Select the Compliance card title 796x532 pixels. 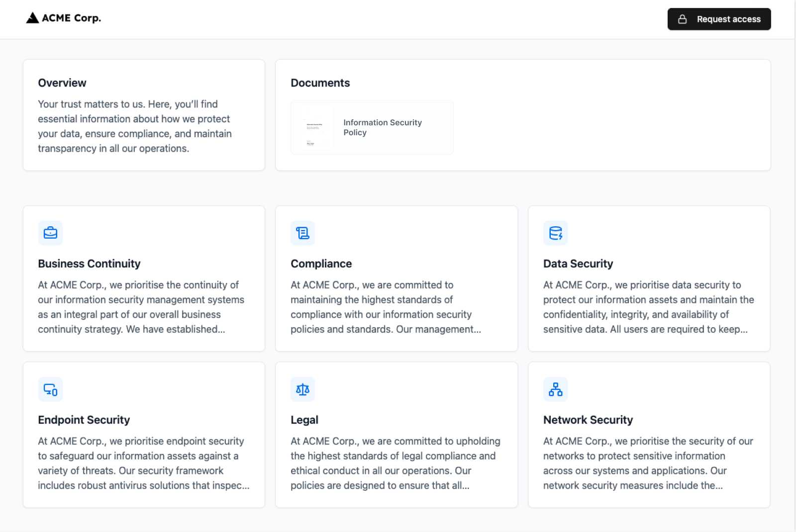(321, 264)
